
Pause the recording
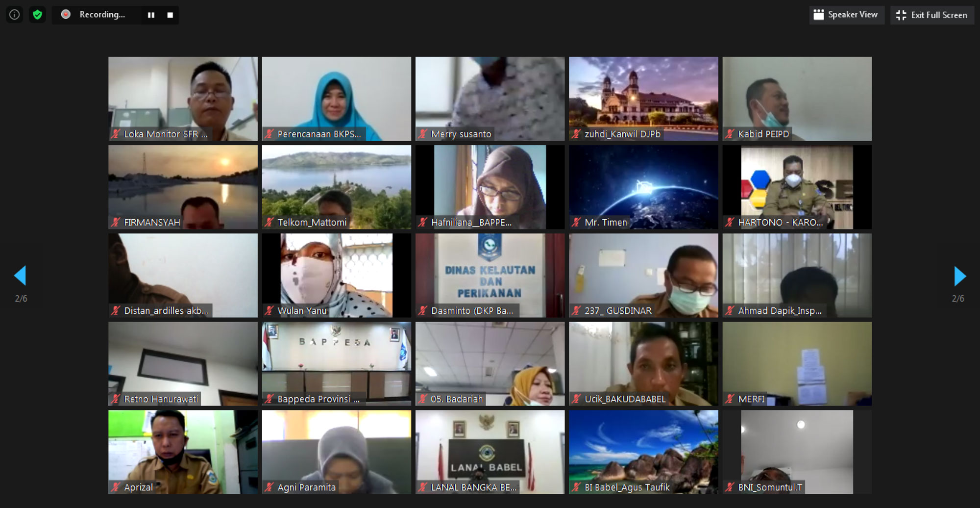(x=151, y=15)
